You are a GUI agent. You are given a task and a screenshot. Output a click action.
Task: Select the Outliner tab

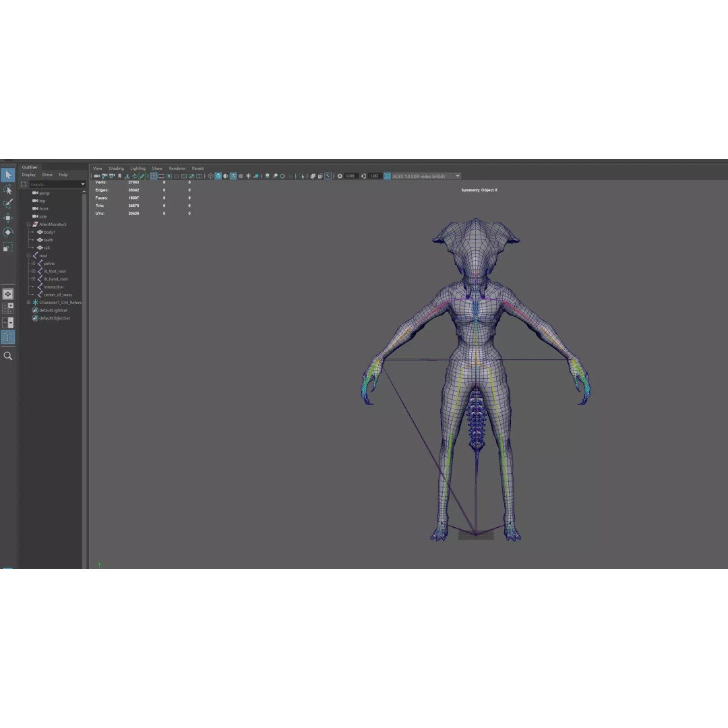pos(30,167)
